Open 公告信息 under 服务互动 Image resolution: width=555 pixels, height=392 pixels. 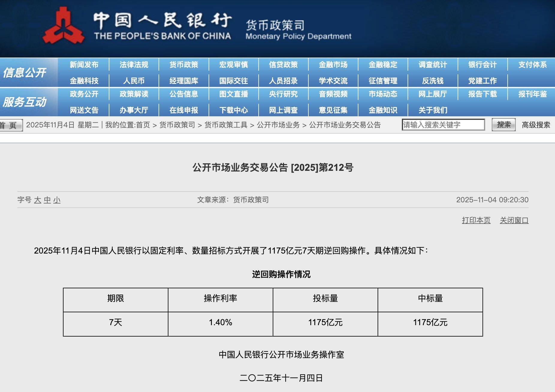coord(184,94)
